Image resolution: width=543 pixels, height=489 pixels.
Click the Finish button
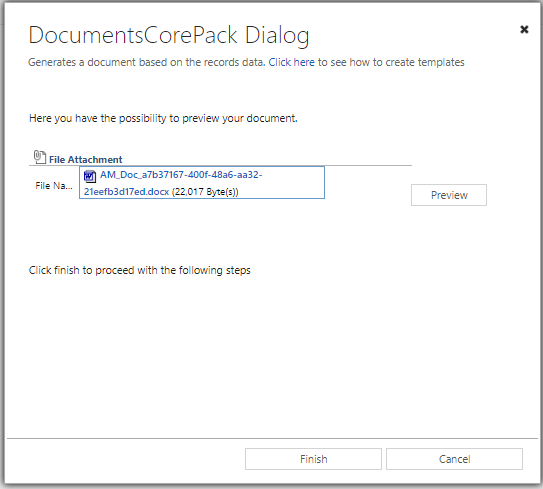[x=313, y=459]
